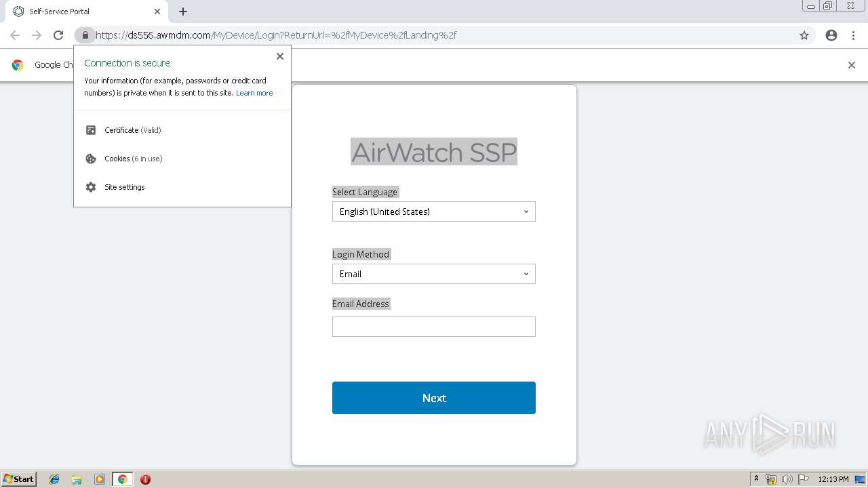Click the address bar URL
868x488 pixels.
(x=276, y=35)
